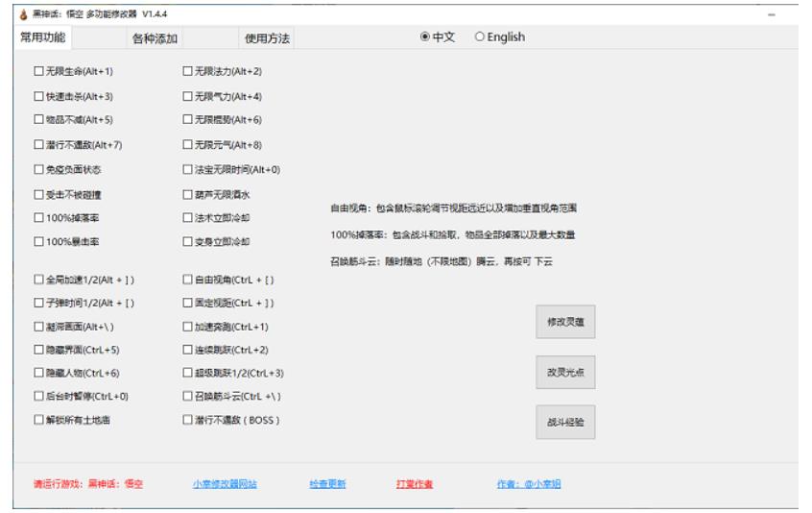Enable 超级跳跃1/2(CtrL+3) checkbox
812x513 pixels.
pos(187,373)
